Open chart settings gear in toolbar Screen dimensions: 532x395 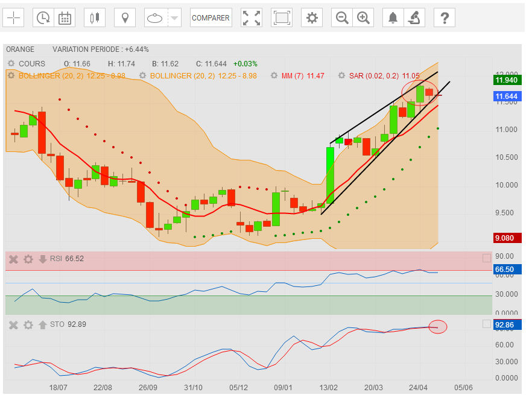point(312,17)
